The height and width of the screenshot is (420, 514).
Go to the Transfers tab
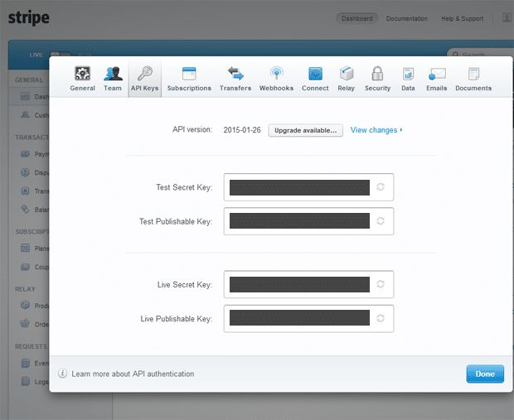(235, 79)
